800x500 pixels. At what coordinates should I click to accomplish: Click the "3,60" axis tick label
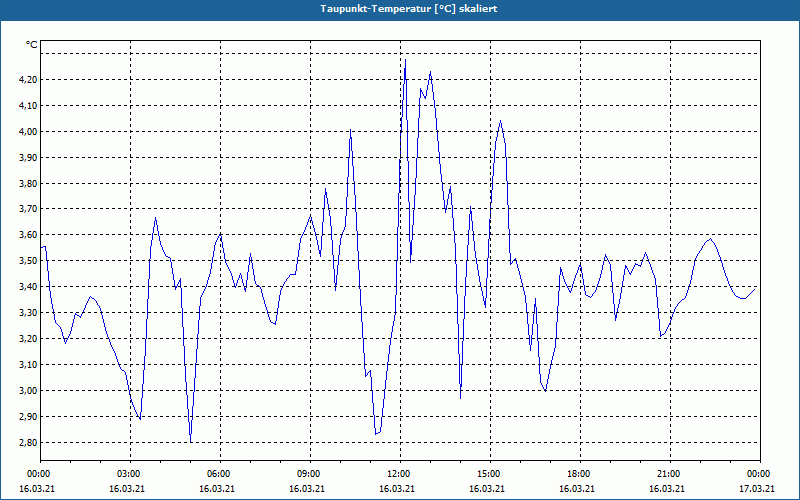(x=28, y=235)
